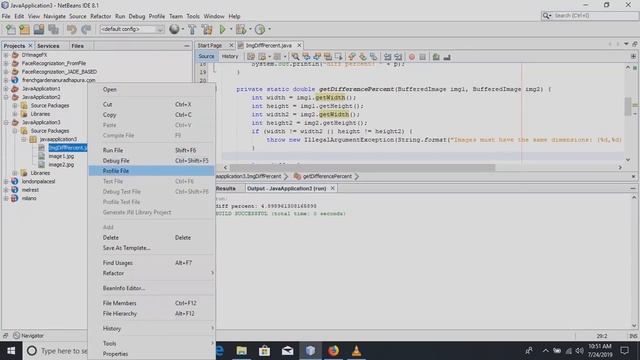
Task: Open Microsoft Store from the taskbar
Action: pyautogui.click(x=264, y=351)
